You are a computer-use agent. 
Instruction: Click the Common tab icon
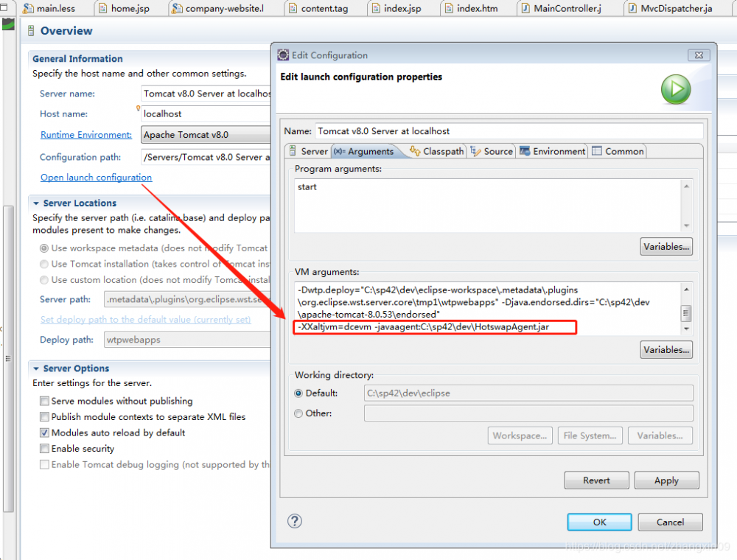click(x=597, y=151)
